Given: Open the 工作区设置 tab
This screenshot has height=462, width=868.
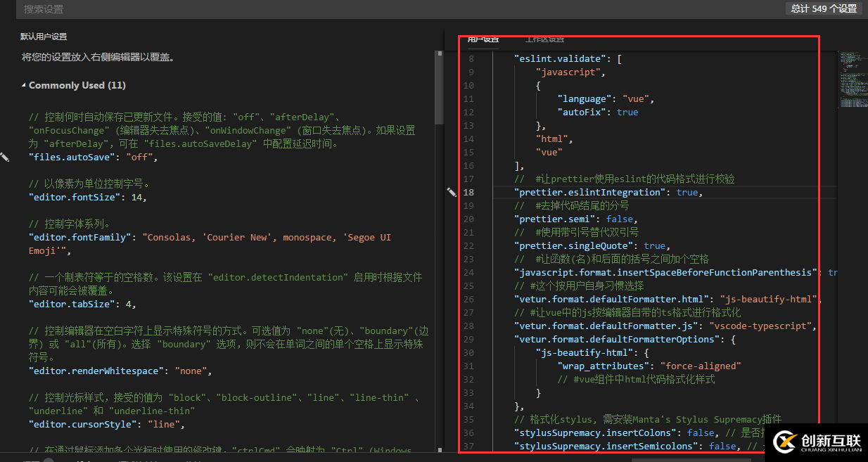Looking at the screenshot, I should tap(544, 39).
